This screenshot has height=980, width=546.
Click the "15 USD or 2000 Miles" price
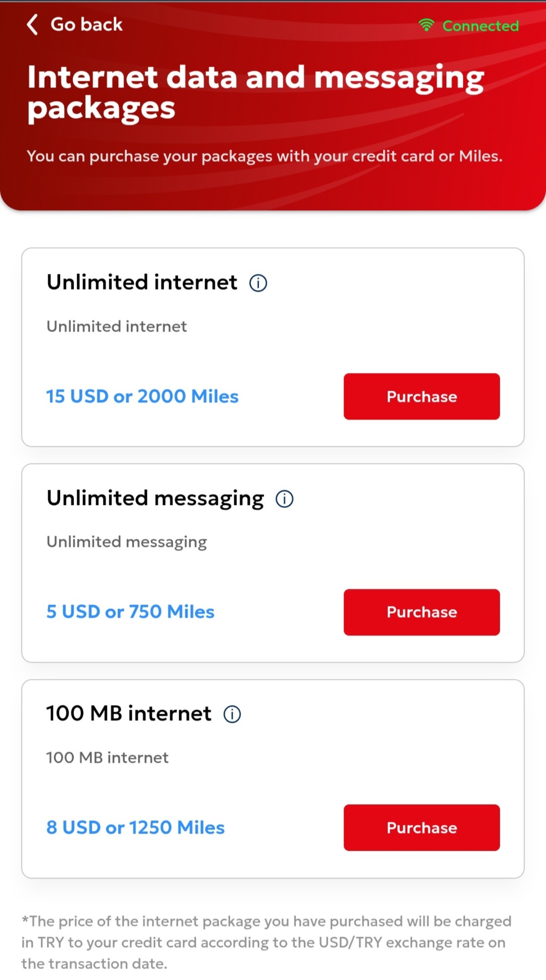pyautogui.click(x=142, y=396)
